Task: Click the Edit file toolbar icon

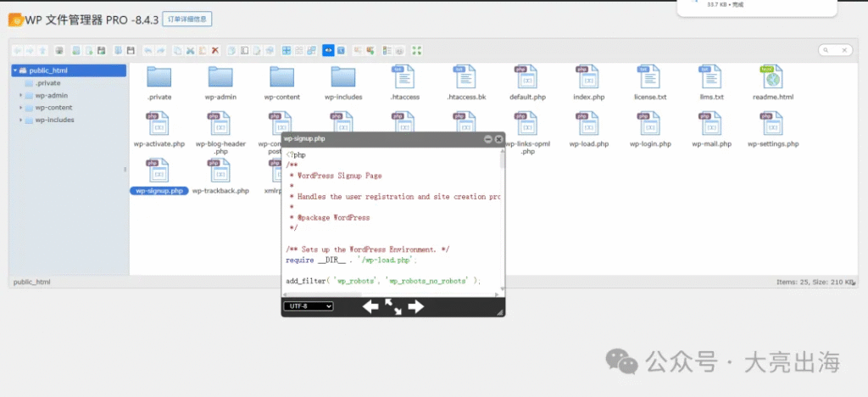Action: coord(257,50)
